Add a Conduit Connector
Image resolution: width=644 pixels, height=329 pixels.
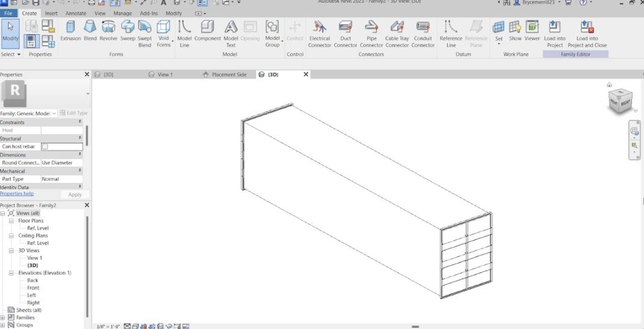point(423,34)
